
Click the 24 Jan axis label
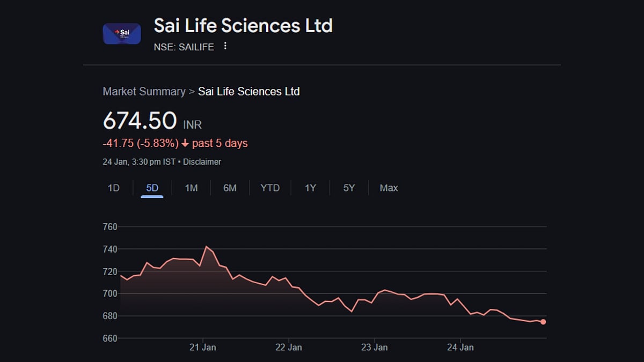click(x=460, y=348)
